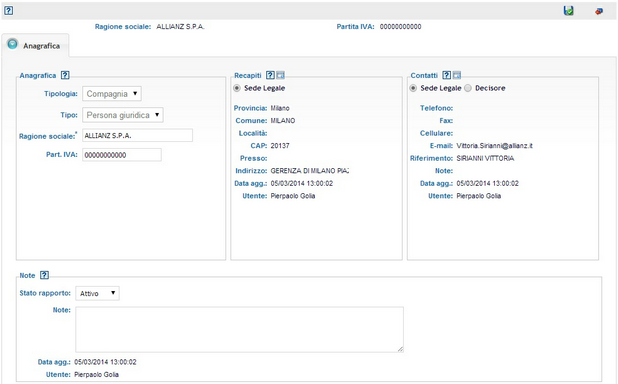Open help for the Recapiti section
Image resolution: width=618 pixels, height=384 pixels.
point(270,75)
